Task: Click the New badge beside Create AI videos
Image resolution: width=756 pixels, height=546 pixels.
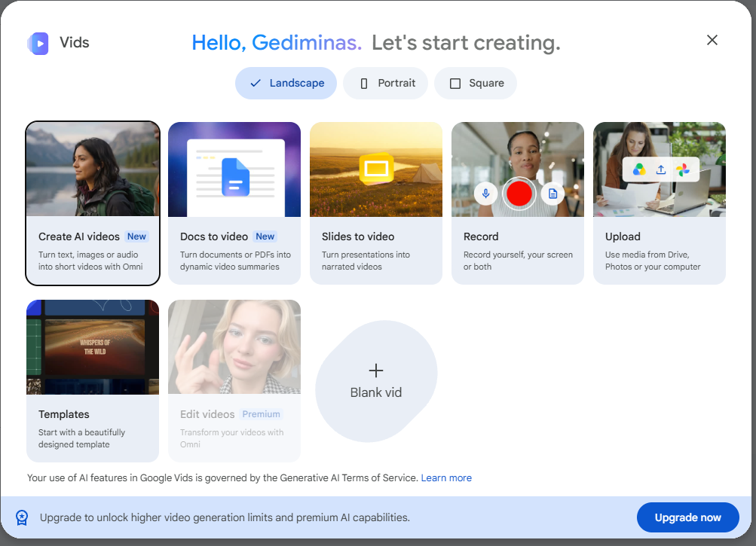Action: point(136,236)
